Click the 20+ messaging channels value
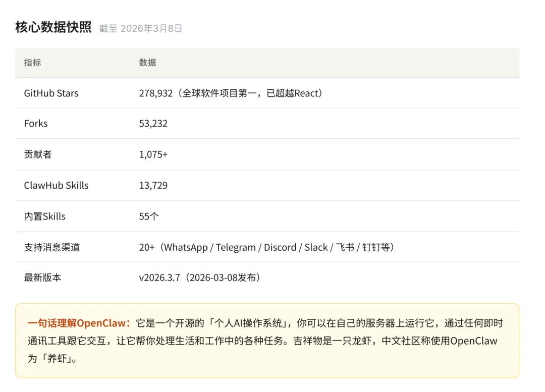The width and height of the screenshot is (545, 392). click(267, 247)
